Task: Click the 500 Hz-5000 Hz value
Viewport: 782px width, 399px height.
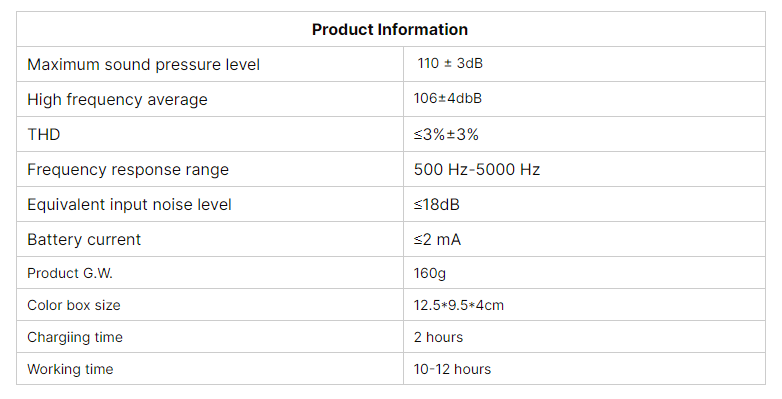Action: click(477, 170)
